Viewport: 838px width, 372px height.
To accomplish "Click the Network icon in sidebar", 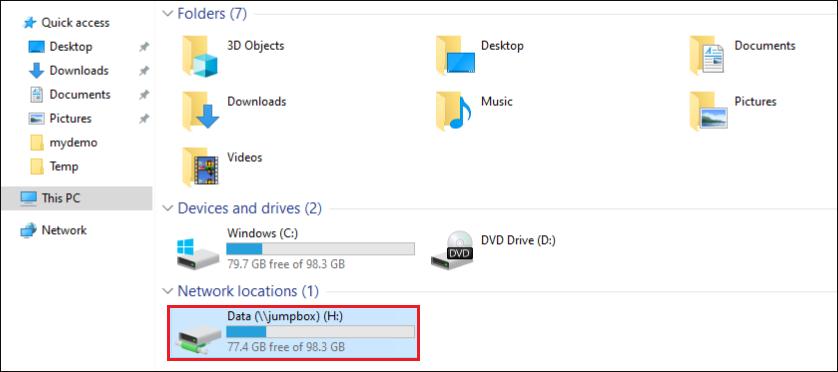I will [29, 231].
